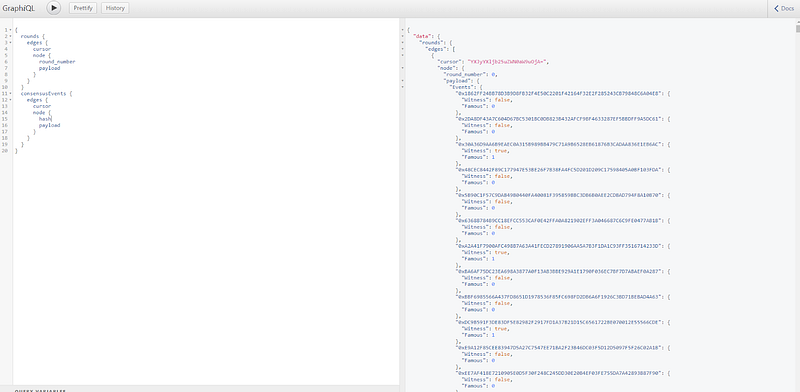Collapse the rounds block on line 2
The image size is (800, 392).
[x=10, y=36]
